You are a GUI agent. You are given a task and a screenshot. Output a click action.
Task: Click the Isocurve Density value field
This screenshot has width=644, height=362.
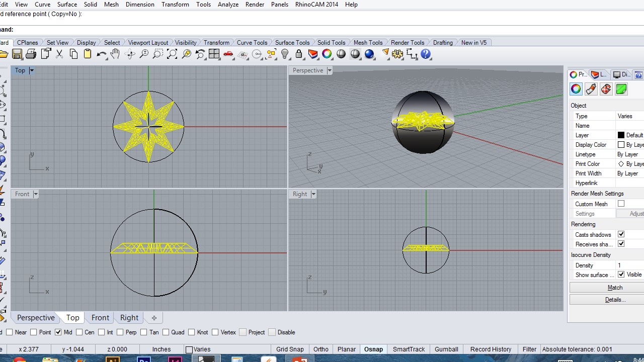(x=630, y=265)
